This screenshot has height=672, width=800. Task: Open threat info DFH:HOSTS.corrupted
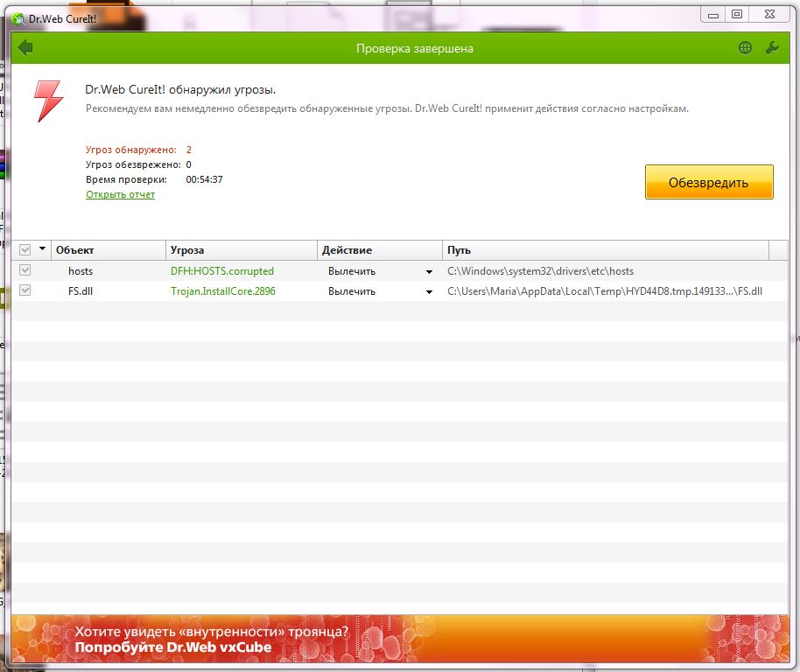pyautogui.click(x=222, y=271)
